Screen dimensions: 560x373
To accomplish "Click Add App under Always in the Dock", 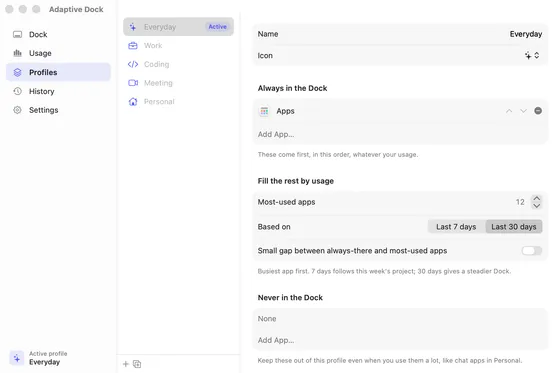I will point(276,134).
